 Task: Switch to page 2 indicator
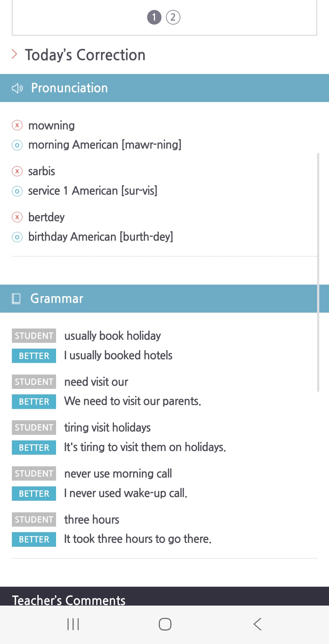click(173, 17)
